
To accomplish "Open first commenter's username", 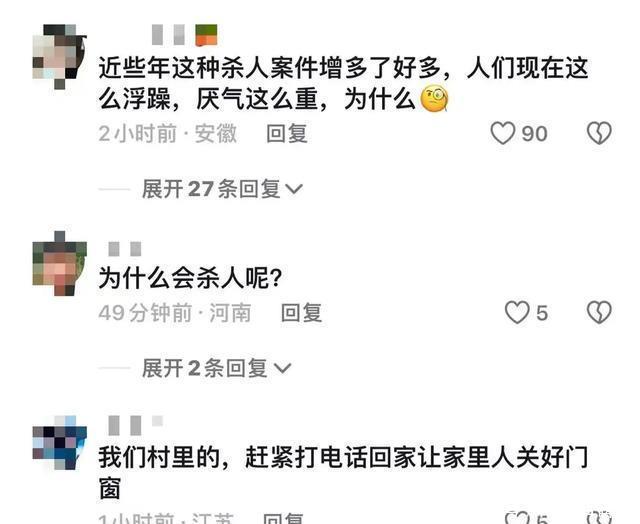I will coord(184,35).
